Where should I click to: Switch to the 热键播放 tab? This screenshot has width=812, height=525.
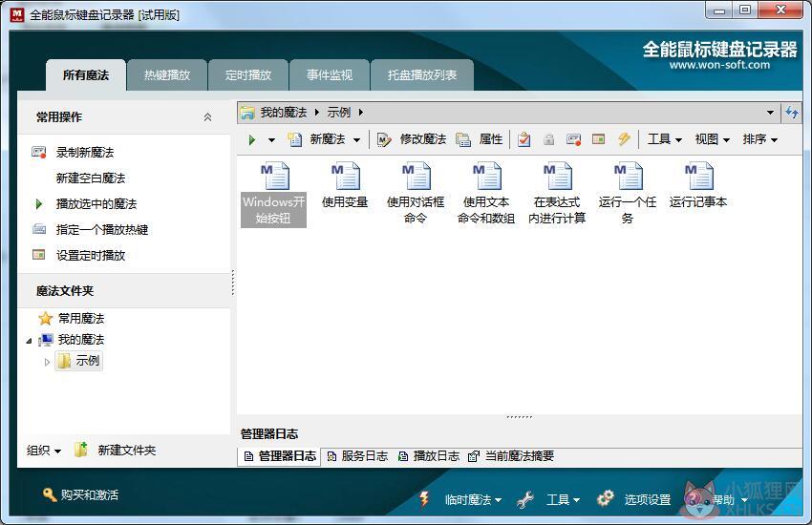pos(167,75)
